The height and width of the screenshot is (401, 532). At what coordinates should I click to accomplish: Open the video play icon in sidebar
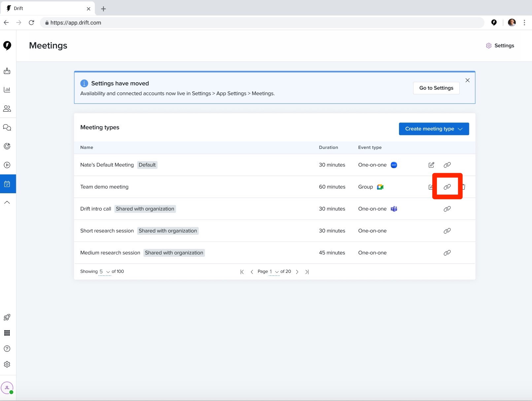tap(7, 165)
